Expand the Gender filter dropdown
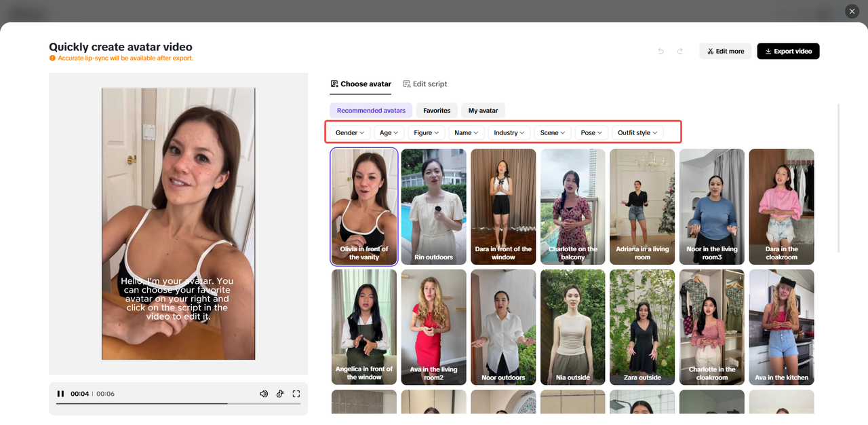Viewport: 868px width, 425px height. point(350,133)
